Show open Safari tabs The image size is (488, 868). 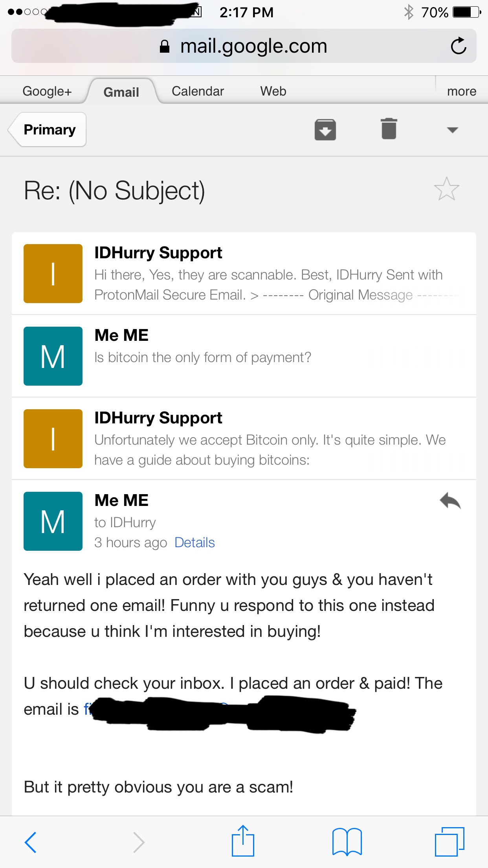pos(449,842)
